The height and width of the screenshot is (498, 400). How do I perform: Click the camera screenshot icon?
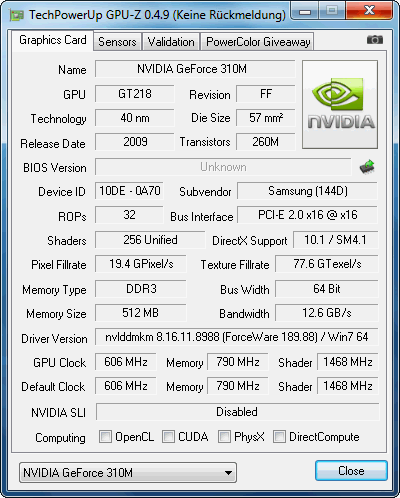(375, 40)
